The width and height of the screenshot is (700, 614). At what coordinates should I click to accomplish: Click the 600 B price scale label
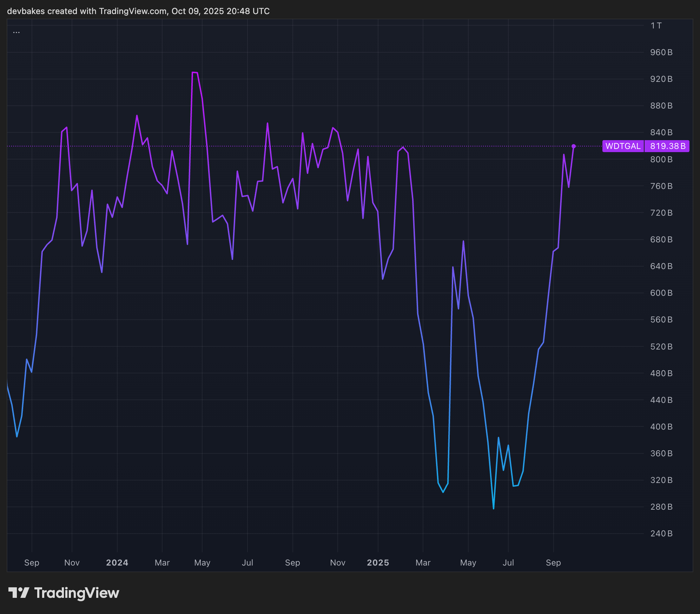661,293
